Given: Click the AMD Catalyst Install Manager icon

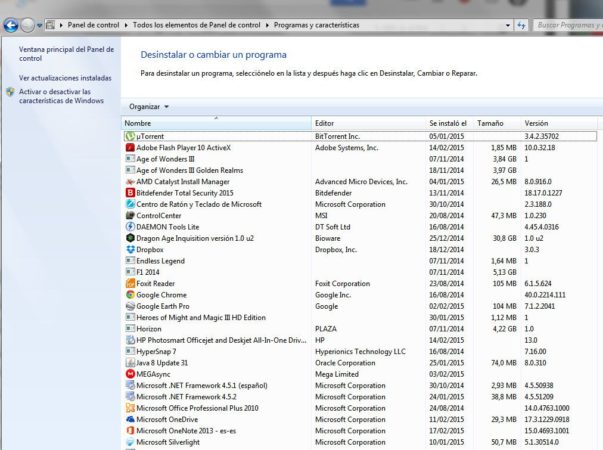Looking at the screenshot, I should [130, 182].
